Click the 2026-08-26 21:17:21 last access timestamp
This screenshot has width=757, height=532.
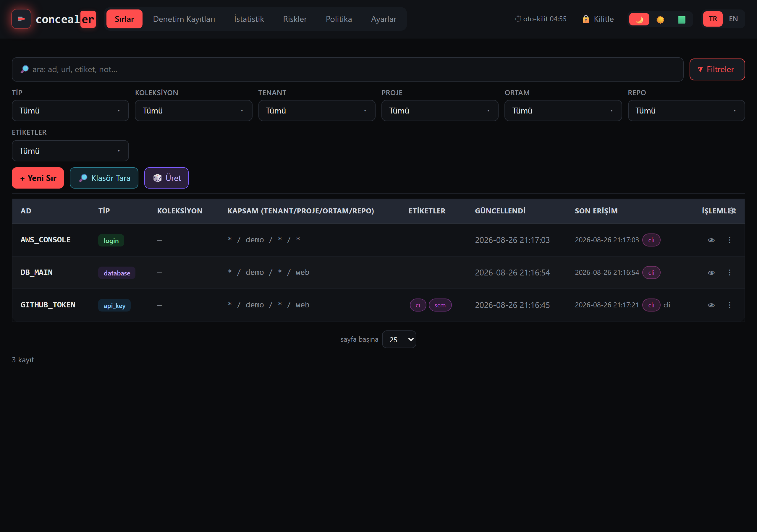point(607,305)
